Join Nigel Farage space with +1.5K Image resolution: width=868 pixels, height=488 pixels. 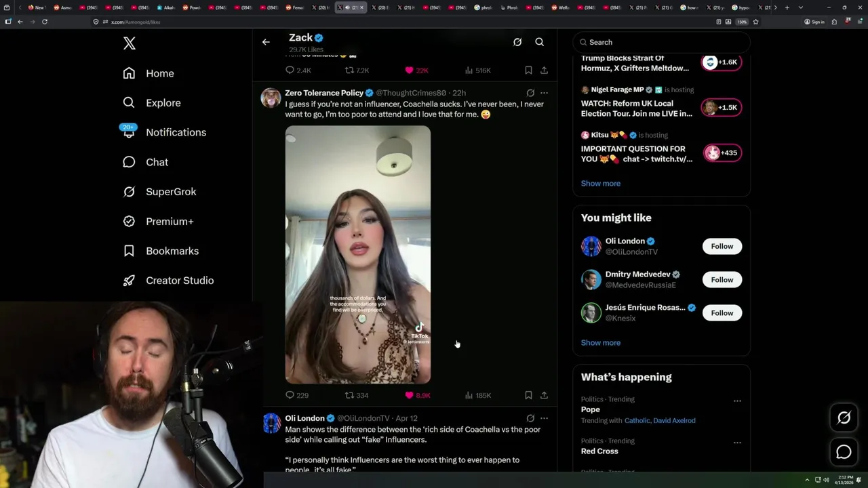[721, 108]
